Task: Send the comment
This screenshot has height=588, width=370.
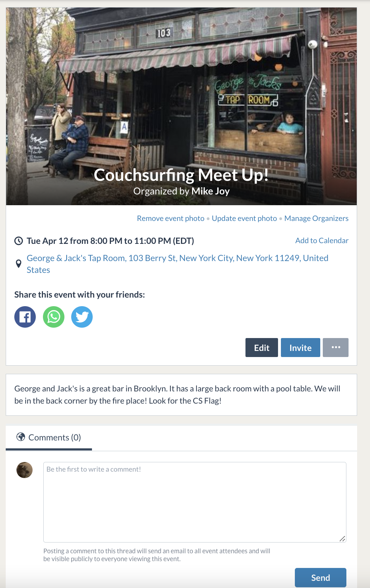Action: (x=321, y=578)
